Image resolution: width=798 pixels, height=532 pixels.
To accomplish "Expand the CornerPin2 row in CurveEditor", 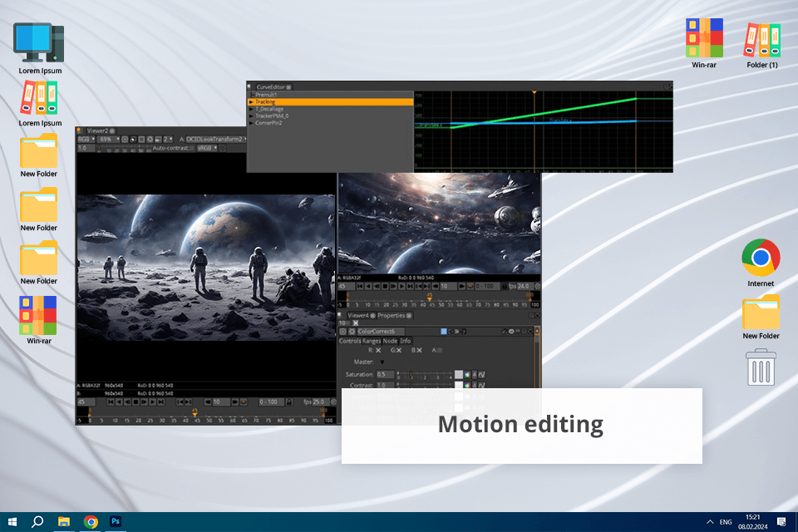I will pos(251,123).
